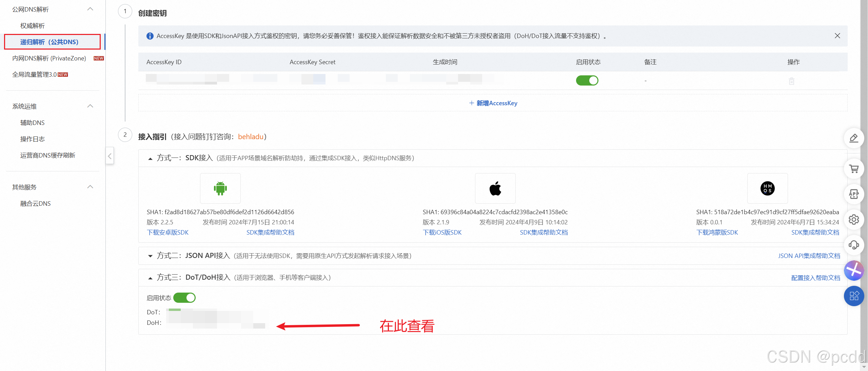Collapse sidebar using the left arrow handle
Image resolution: width=868 pixels, height=371 pixels.
point(110,156)
